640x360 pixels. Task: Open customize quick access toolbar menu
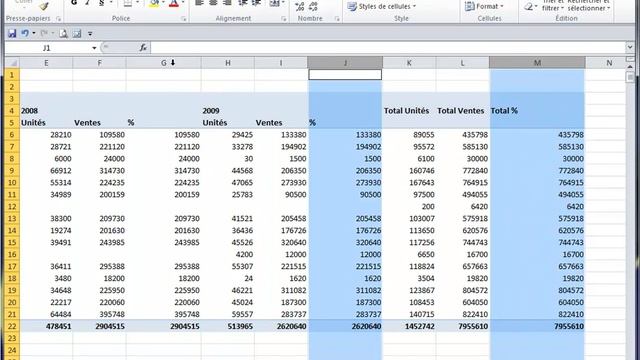click(x=90, y=33)
